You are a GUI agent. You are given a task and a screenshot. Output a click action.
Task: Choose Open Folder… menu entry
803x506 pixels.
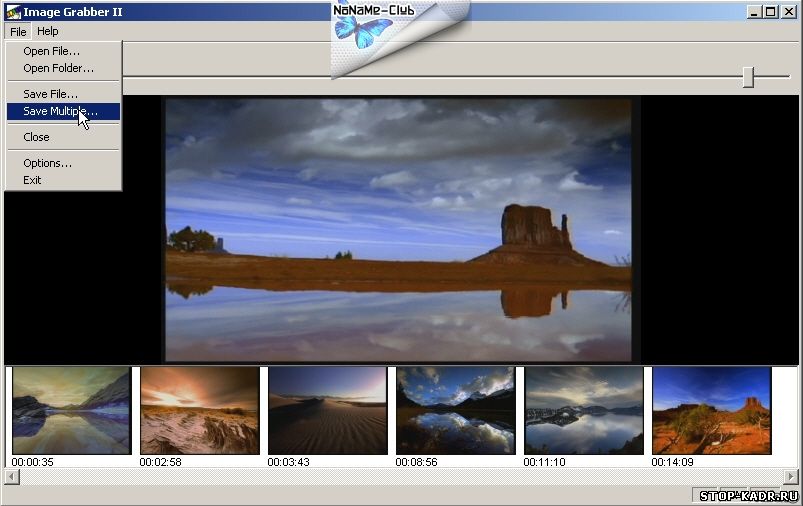tap(64, 68)
